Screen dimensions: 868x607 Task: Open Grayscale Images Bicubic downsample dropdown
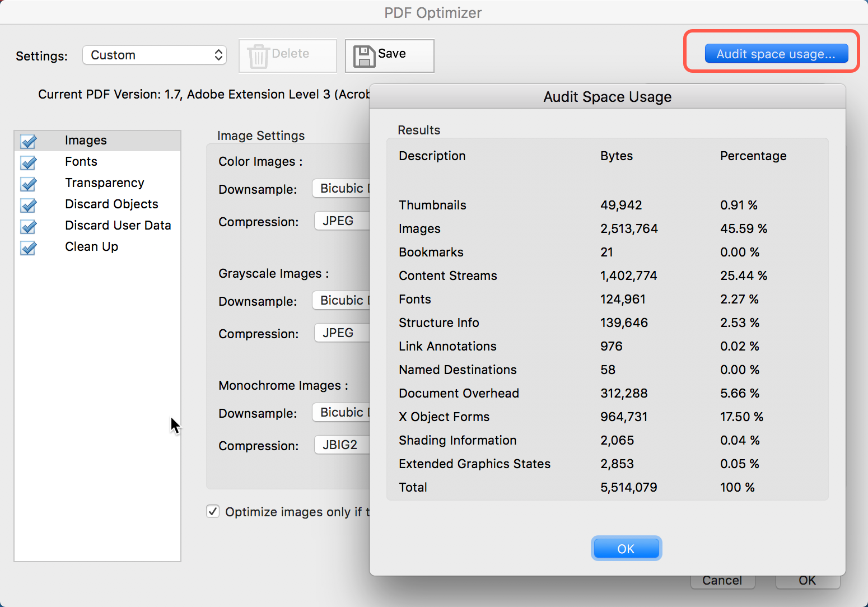click(341, 301)
